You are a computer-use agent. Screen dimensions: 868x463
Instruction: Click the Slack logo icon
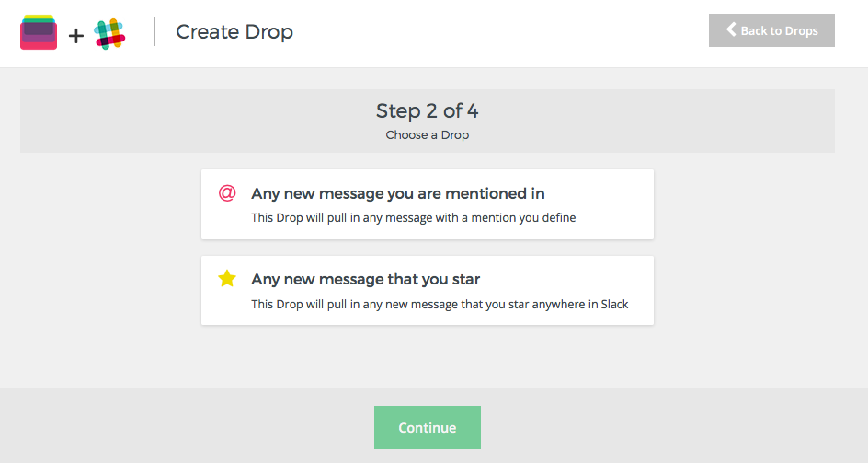click(109, 34)
